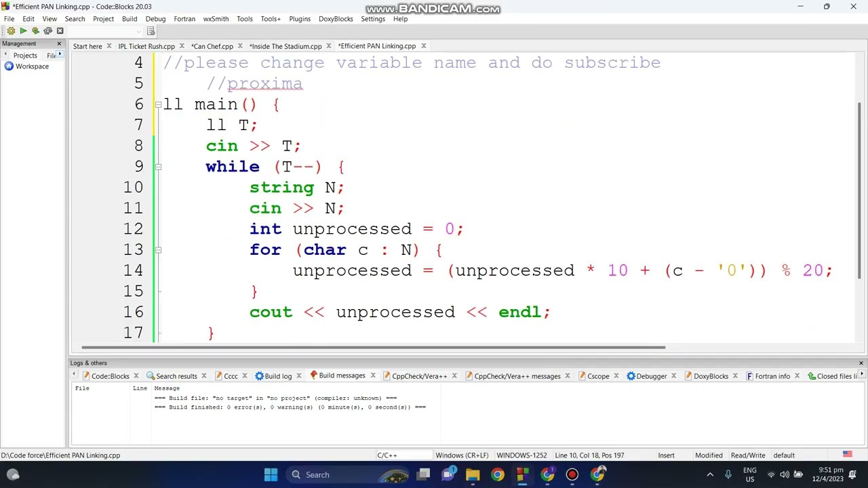Open the View menu
The image size is (868, 488).
tap(50, 19)
